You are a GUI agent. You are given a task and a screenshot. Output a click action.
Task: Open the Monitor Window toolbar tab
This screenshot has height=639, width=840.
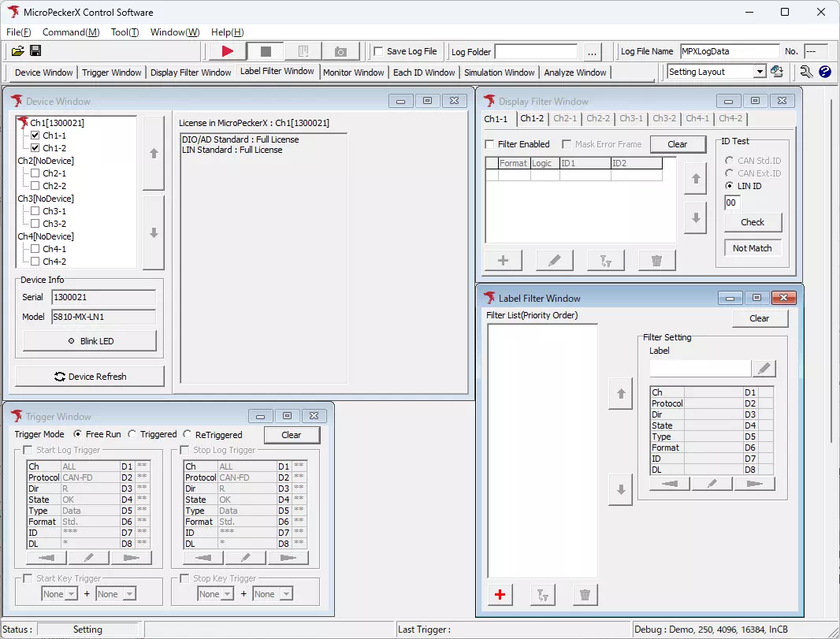pyautogui.click(x=354, y=72)
